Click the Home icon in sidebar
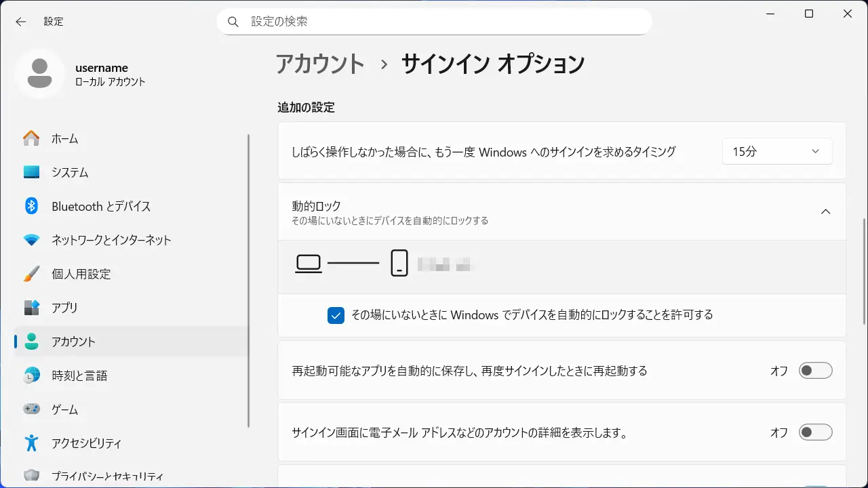The width and height of the screenshot is (868, 488). [x=31, y=138]
